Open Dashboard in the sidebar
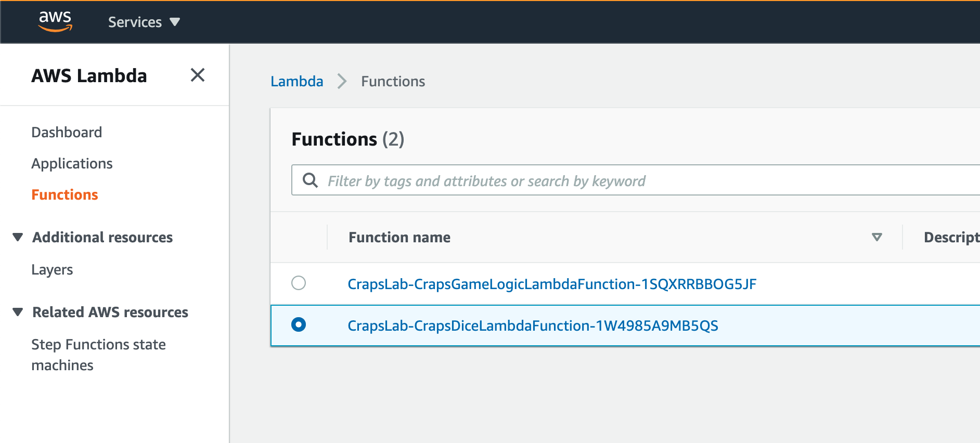Screen dimensions: 980x443 click(67, 132)
